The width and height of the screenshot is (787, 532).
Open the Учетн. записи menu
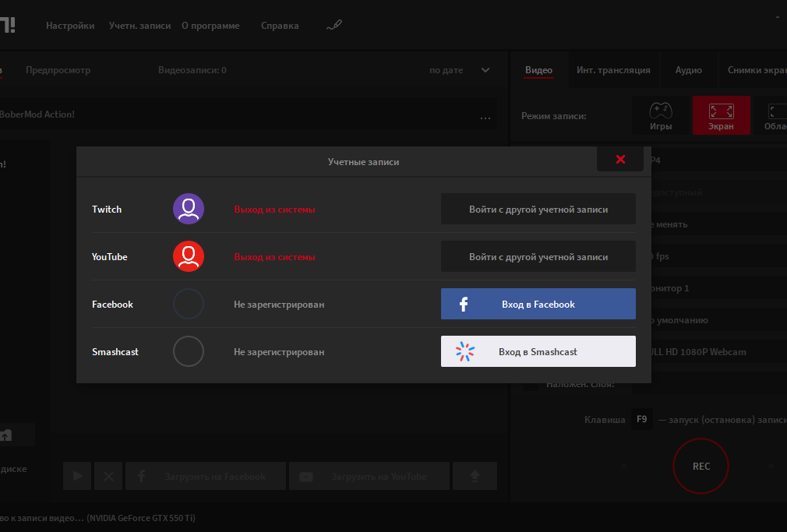coord(139,26)
